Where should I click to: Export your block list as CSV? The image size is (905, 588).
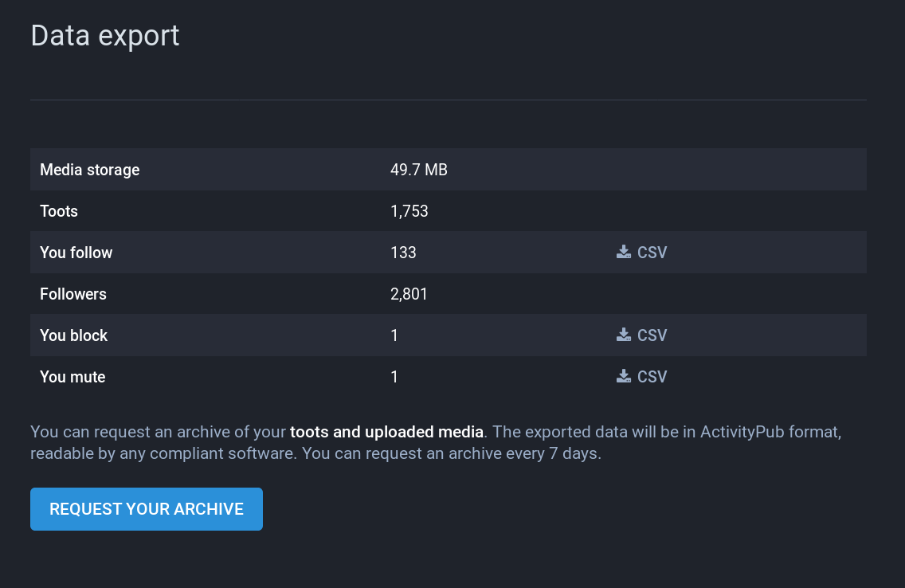pos(641,335)
